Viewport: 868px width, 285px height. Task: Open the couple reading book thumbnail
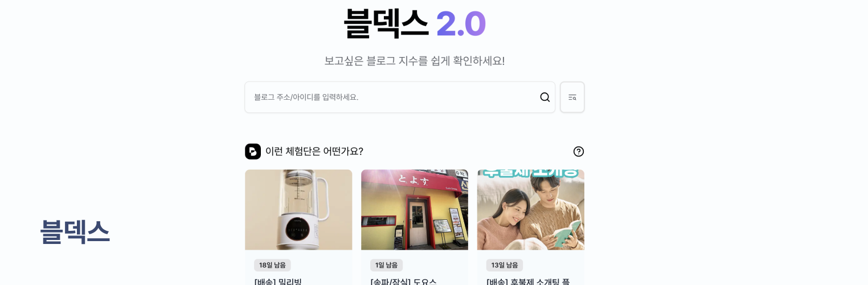tap(531, 210)
